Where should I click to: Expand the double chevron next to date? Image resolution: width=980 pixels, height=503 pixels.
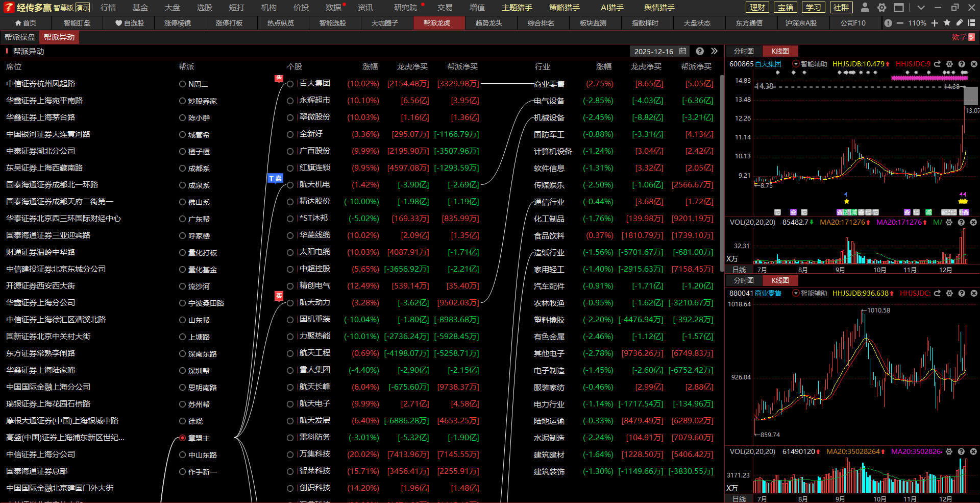[714, 51]
